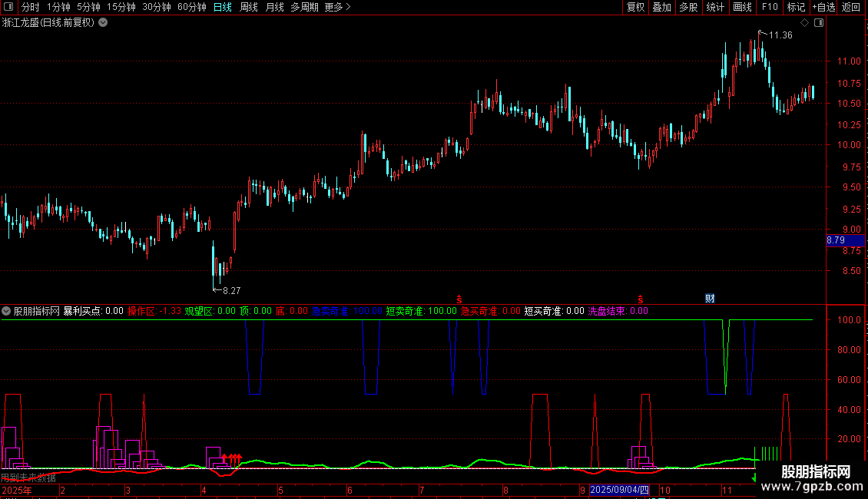Switch to the 周线 weekly chart

[249, 7]
